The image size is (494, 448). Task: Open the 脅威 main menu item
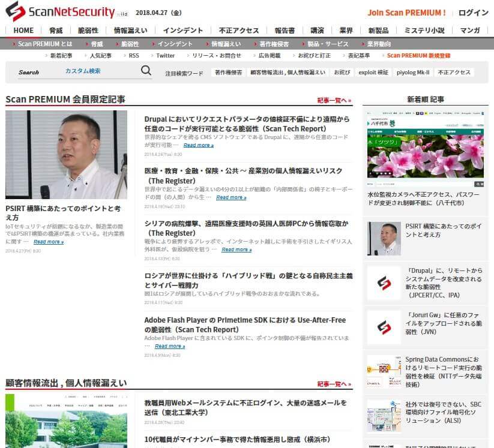point(56,30)
